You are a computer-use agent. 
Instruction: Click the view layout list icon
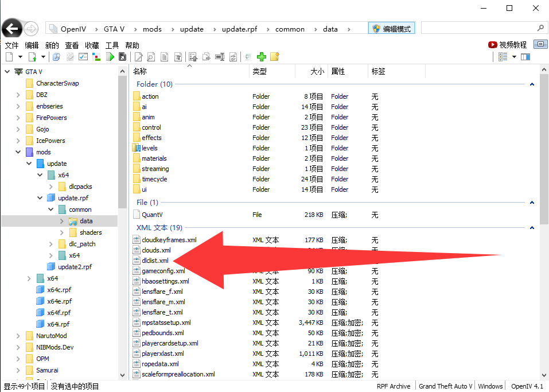tap(503, 57)
